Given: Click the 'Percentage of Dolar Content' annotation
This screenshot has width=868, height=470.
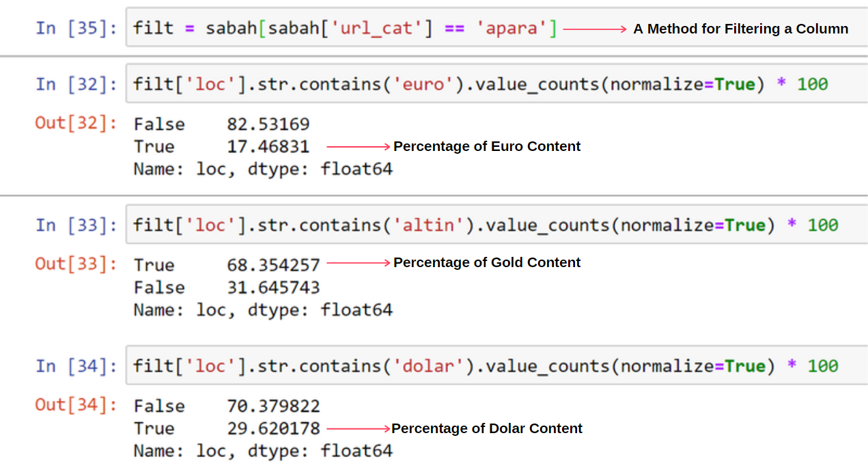Looking at the screenshot, I should click(x=487, y=428).
